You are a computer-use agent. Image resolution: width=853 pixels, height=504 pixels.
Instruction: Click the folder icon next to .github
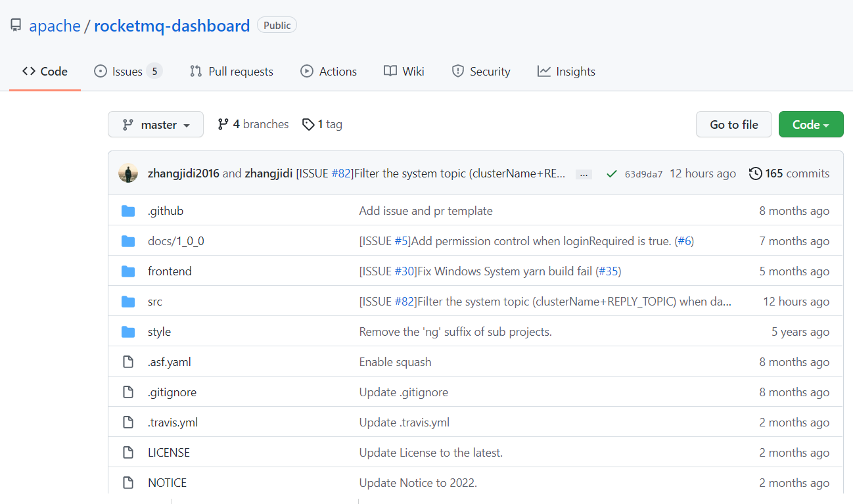pos(128,211)
